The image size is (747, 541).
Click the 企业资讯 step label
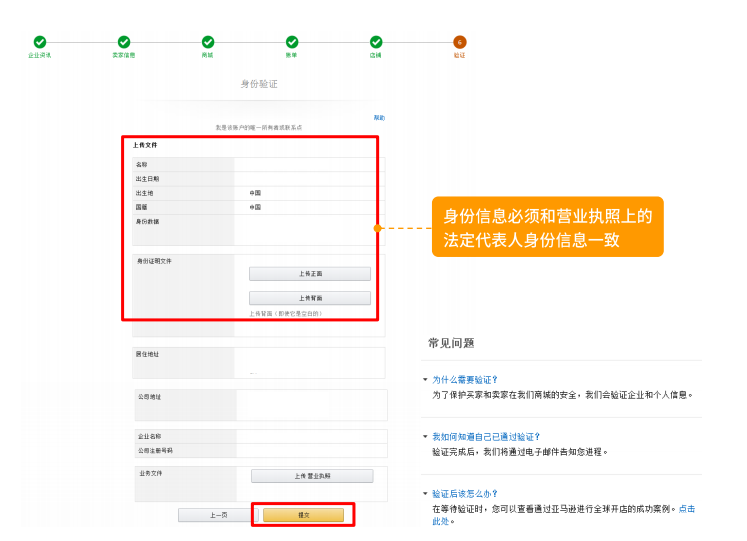pos(40,55)
